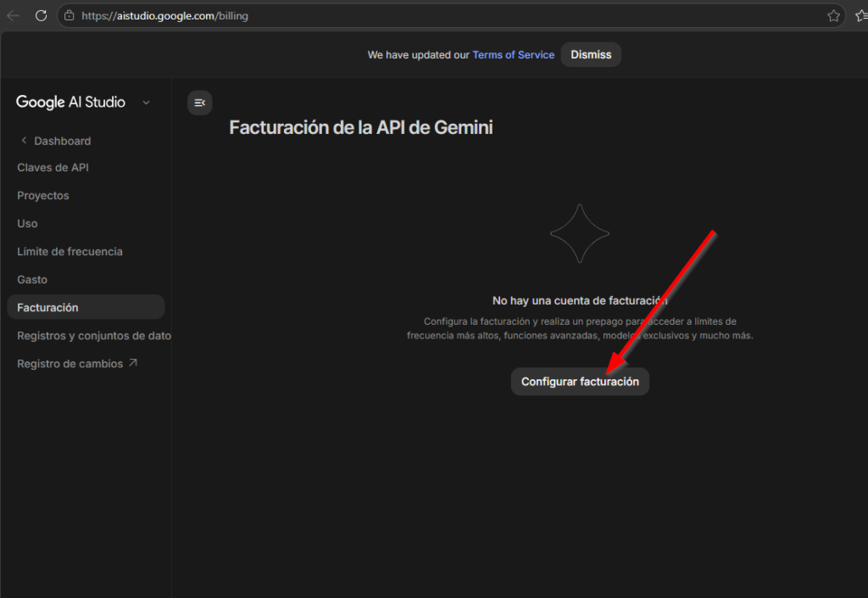
Task: Expand the dropdown next to Google AI Studio
Action: coord(146,103)
